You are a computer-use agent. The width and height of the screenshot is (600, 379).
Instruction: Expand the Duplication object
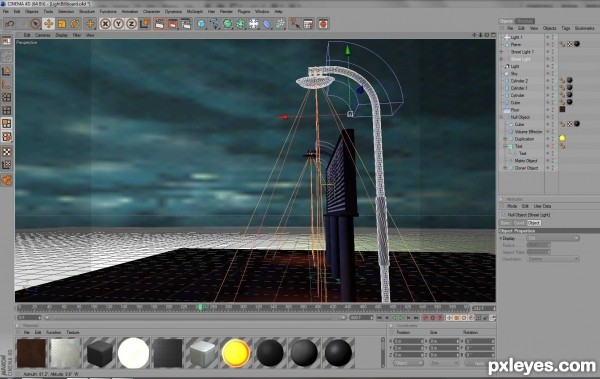coord(505,139)
